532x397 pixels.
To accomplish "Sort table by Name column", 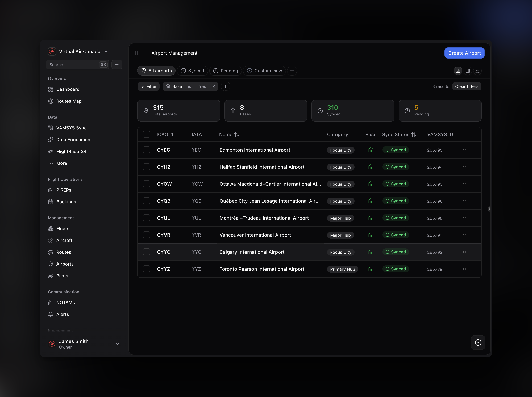I will click(229, 135).
